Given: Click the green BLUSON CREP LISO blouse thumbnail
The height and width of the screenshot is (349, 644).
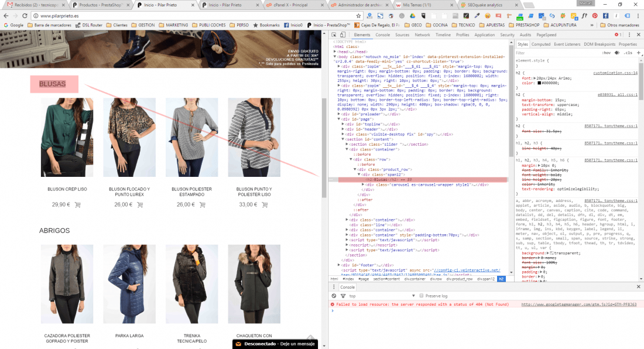Looking at the screenshot, I should coord(67,138).
